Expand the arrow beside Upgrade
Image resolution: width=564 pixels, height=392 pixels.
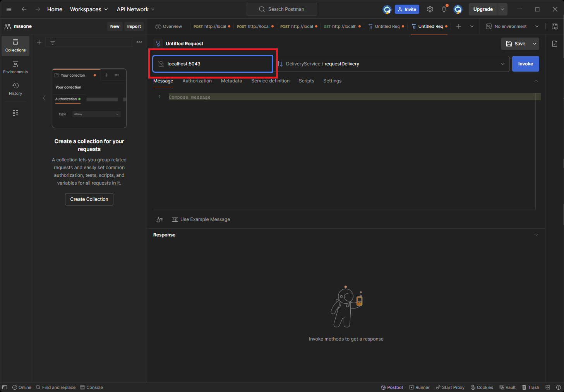[502, 9]
